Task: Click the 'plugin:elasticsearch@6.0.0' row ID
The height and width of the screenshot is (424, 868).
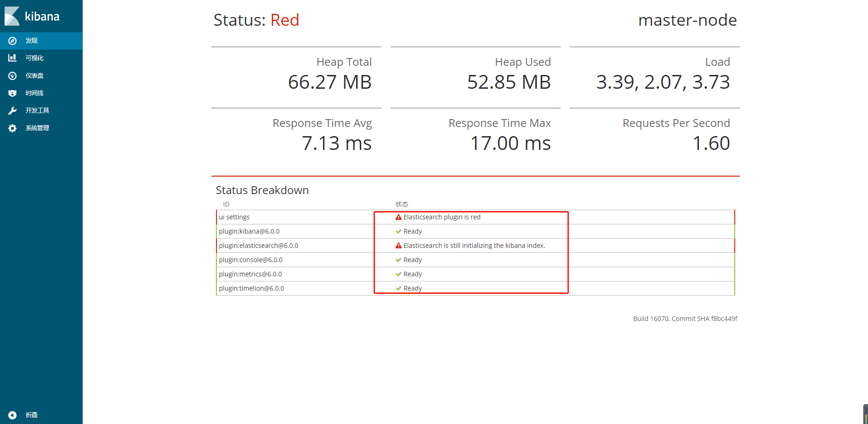Action: point(259,246)
